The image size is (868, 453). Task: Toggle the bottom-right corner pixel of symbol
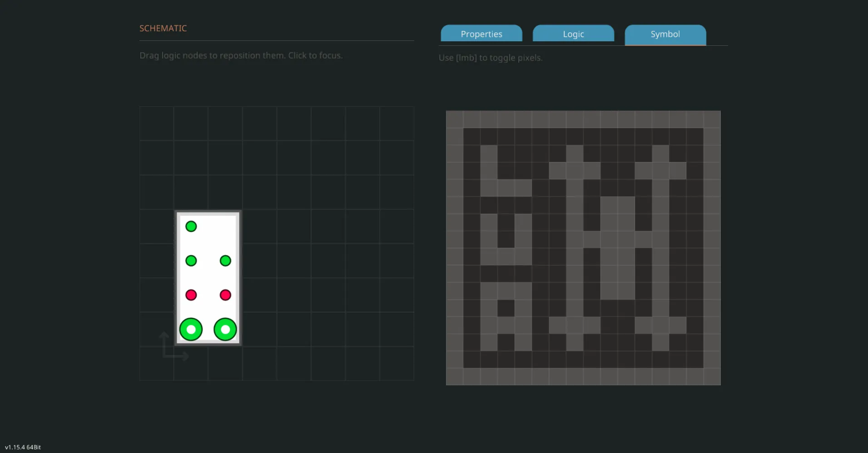(712, 377)
